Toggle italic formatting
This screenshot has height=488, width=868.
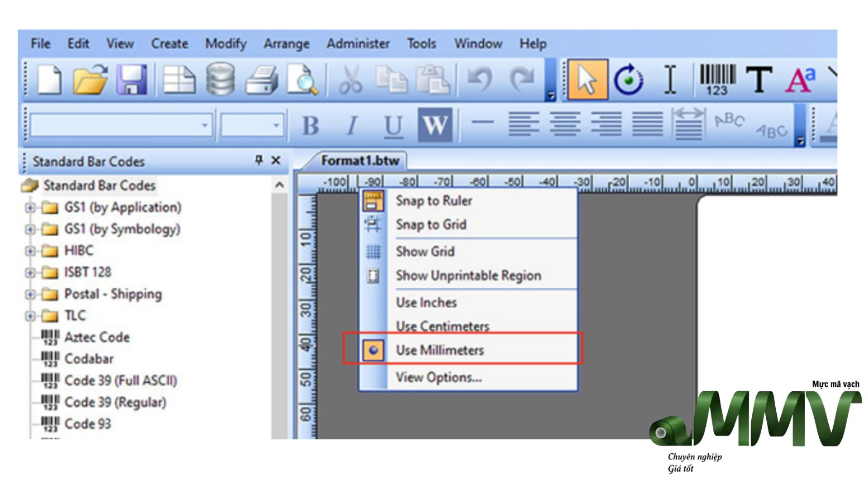tap(352, 125)
